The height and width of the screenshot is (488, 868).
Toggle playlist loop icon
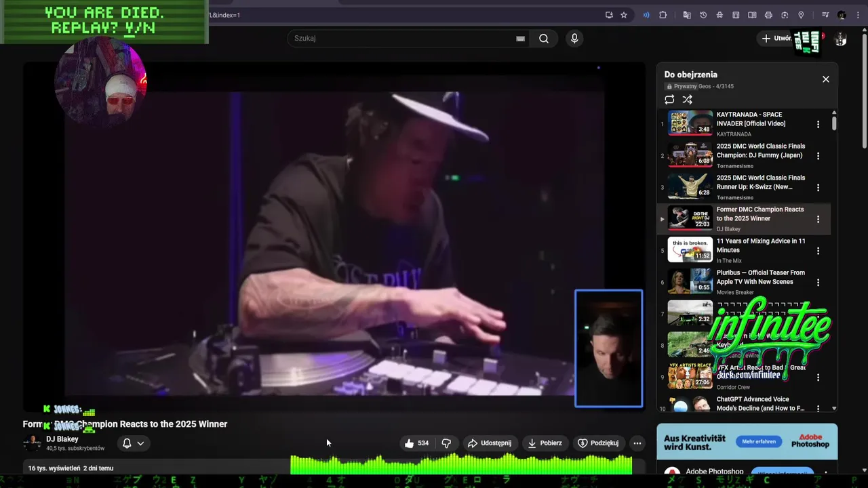(669, 100)
